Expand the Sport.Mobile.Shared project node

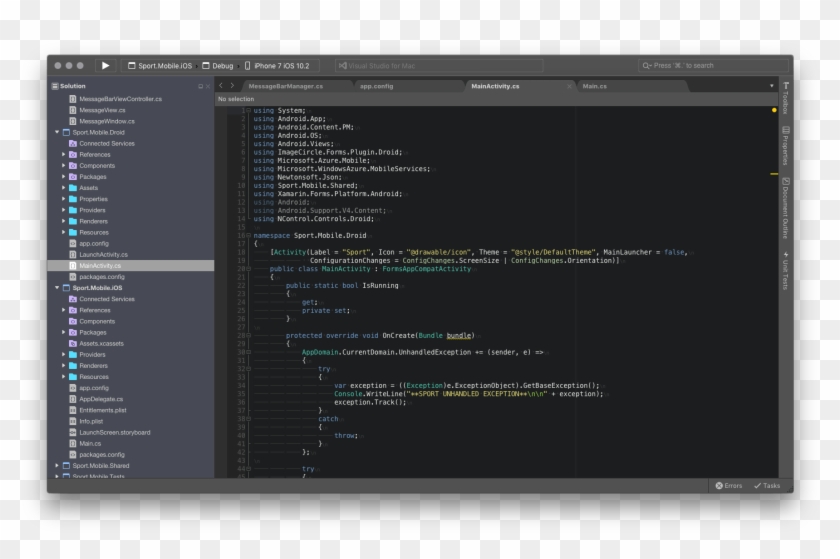point(57,466)
